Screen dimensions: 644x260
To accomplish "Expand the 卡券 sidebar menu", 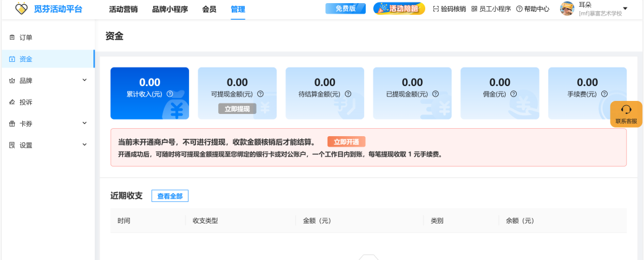I will click(x=84, y=124).
